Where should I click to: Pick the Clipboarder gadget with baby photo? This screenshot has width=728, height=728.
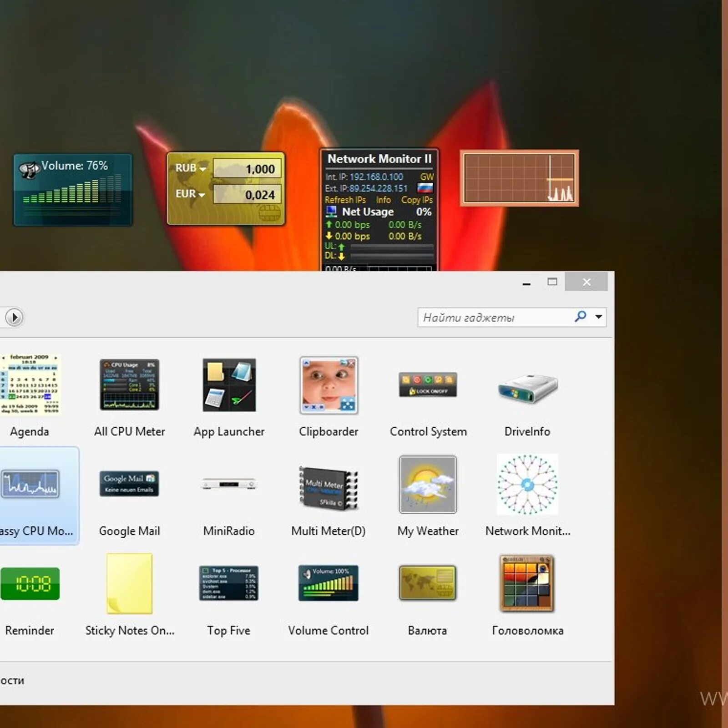pyautogui.click(x=329, y=385)
